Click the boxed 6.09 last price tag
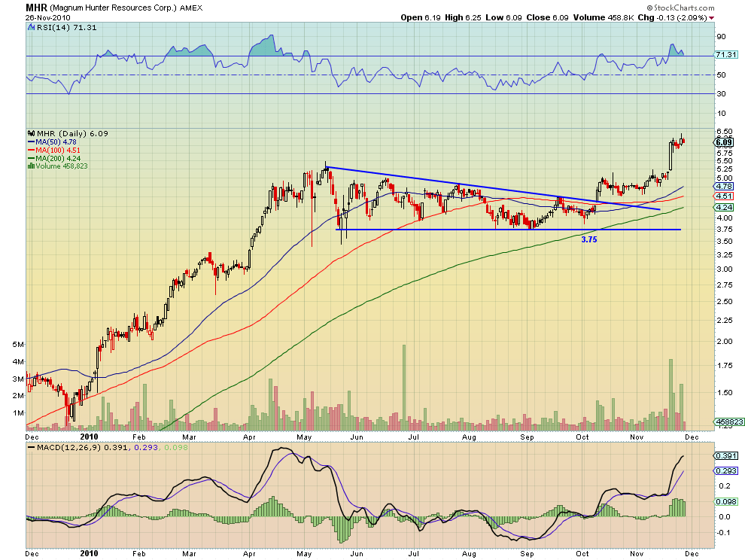This screenshot has height=560, width=745. pos(724,142)
